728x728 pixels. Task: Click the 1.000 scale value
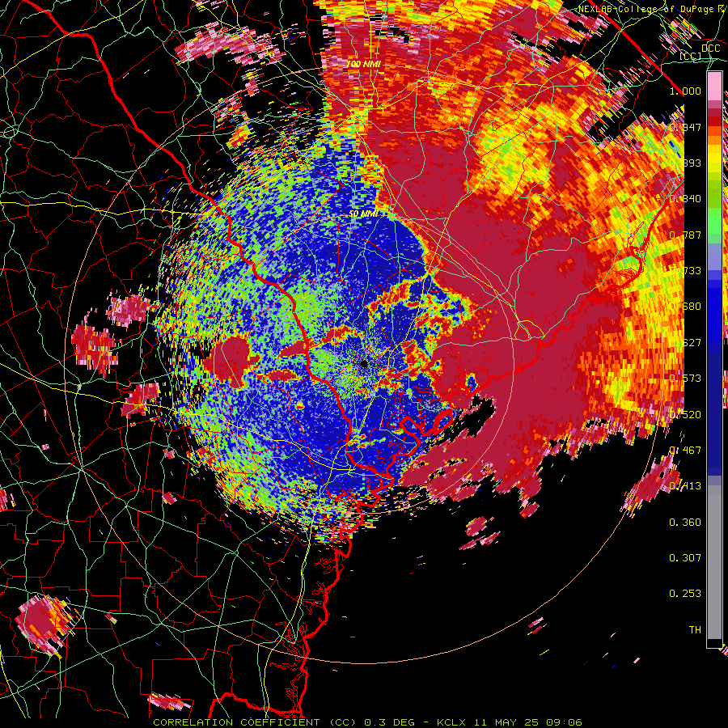(685, 91)
